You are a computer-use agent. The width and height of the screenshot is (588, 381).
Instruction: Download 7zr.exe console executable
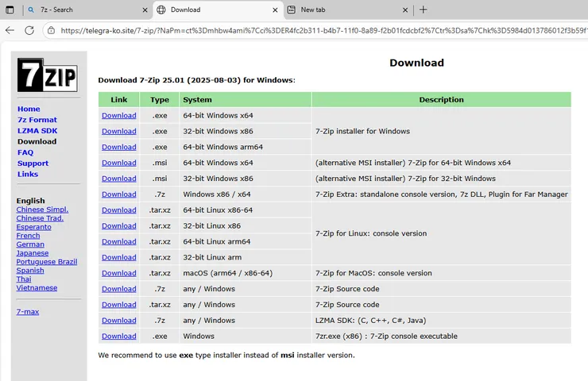click(119, 336)
